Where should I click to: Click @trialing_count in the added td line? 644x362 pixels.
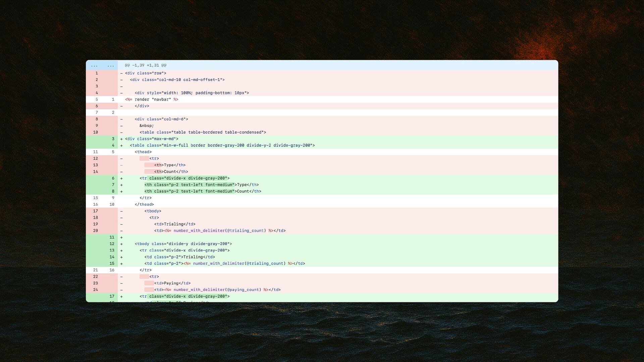point(265,263)
